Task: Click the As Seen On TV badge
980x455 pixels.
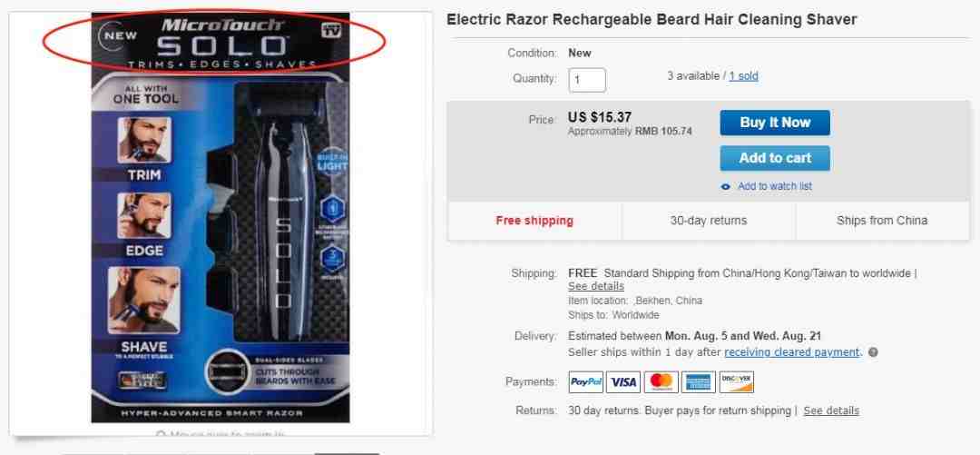Action: tap(332, 30)
